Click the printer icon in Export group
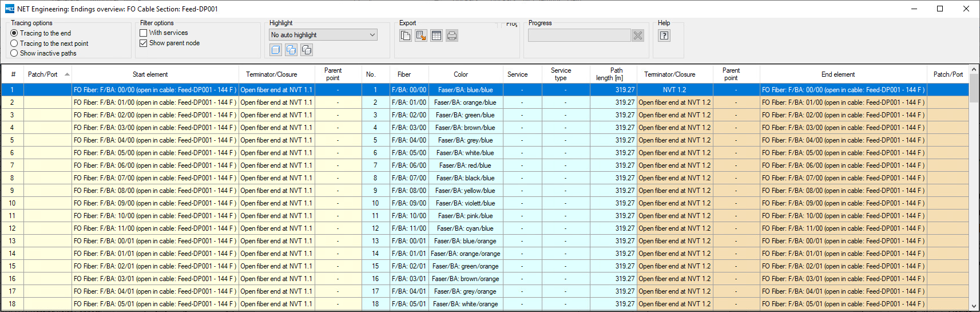Viewport: 980px width, 312px height. click(x=452, y=35)
